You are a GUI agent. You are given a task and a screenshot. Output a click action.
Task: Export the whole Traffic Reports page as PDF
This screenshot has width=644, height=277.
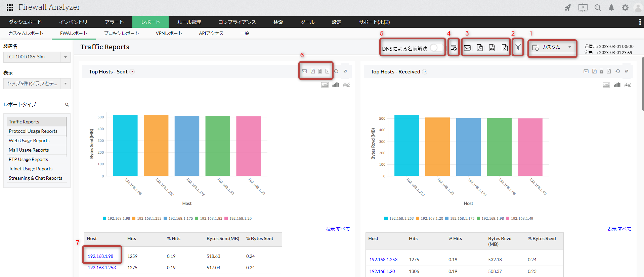tap(480, 48)
